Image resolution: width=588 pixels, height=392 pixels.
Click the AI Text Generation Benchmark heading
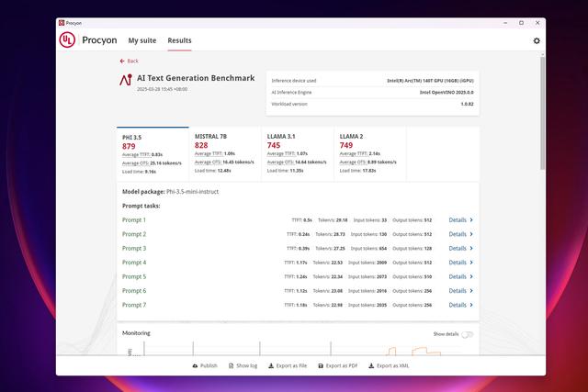[x=196, y=78]
